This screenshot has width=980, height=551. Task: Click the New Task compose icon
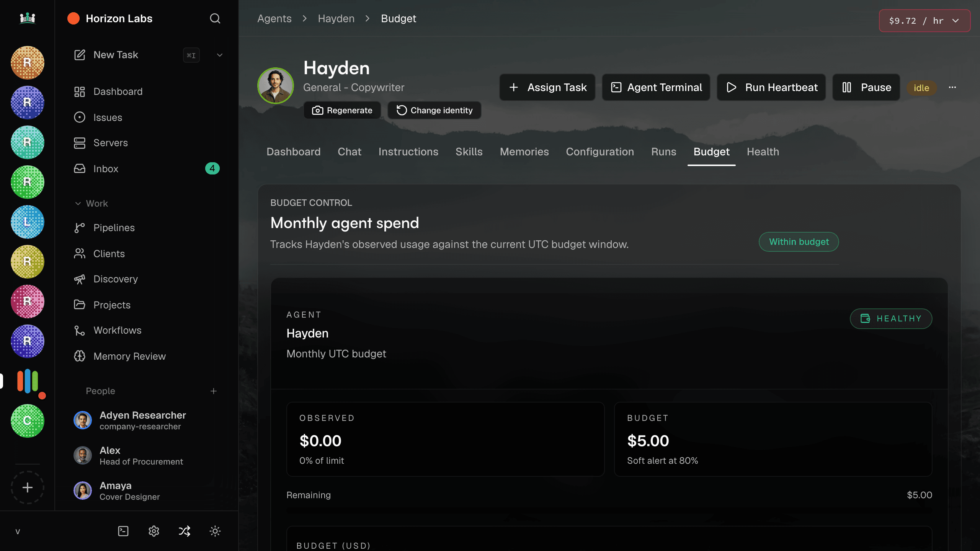80,55
